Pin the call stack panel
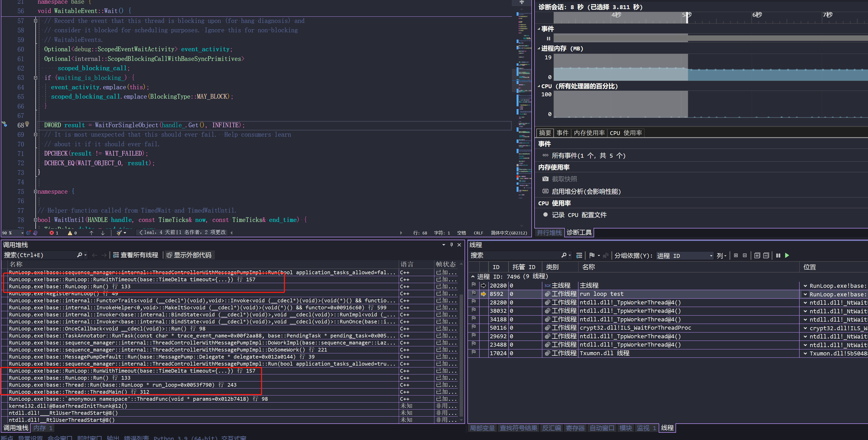This screenshot has width=868, height=440. (452, 245)
